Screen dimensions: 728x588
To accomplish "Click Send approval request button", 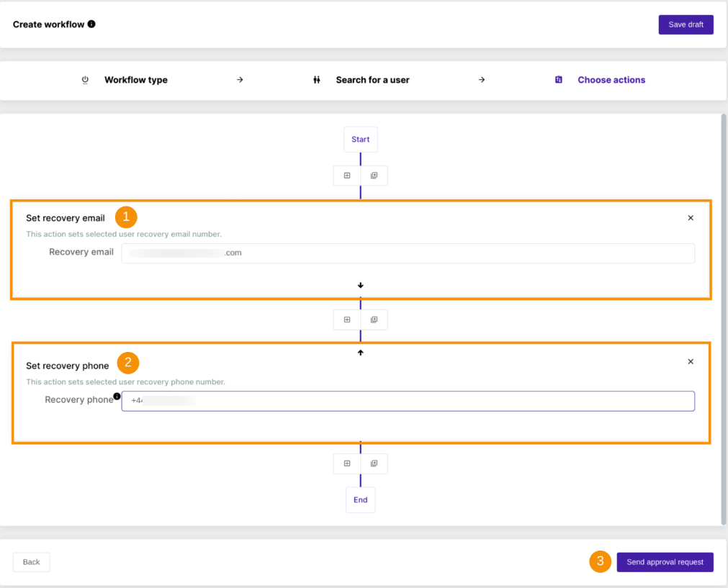I will click(665, 562).
